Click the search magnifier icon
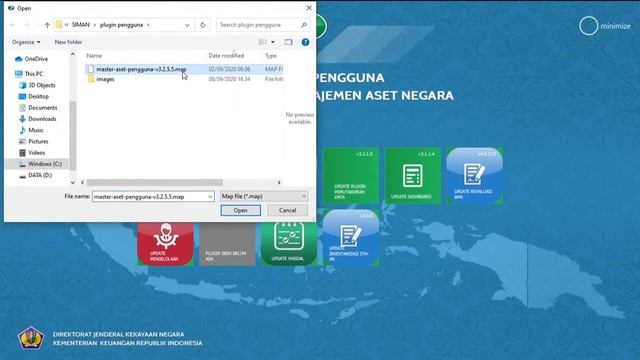Screen dimensions: 640x360 click(304, 25)
